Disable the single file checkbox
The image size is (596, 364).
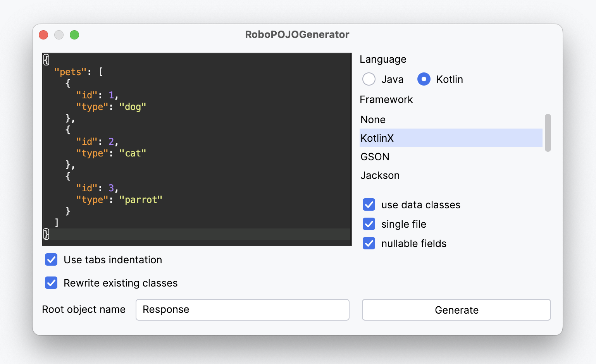click(x=369, y=224)
